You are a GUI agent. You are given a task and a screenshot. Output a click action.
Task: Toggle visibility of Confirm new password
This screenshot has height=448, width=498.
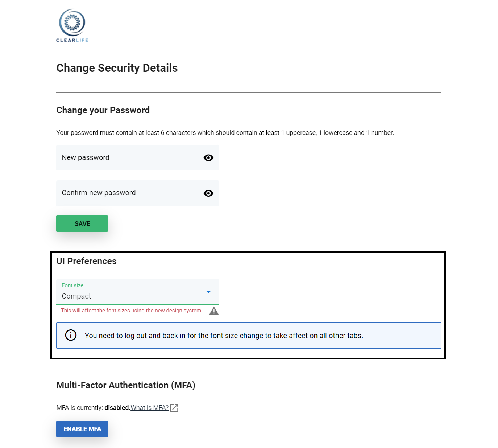tap(208, 193)
